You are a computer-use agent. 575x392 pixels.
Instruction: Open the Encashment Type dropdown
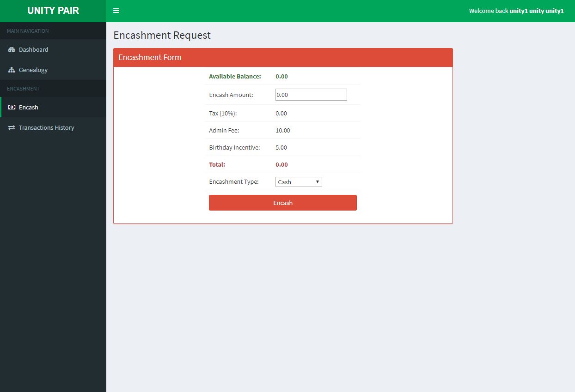coord(299,182)
